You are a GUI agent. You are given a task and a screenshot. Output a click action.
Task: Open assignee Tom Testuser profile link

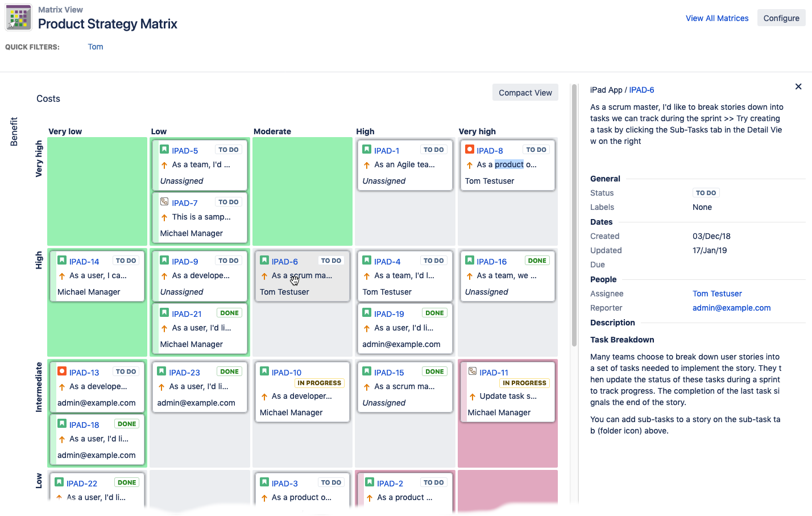(x=717, y=294)
